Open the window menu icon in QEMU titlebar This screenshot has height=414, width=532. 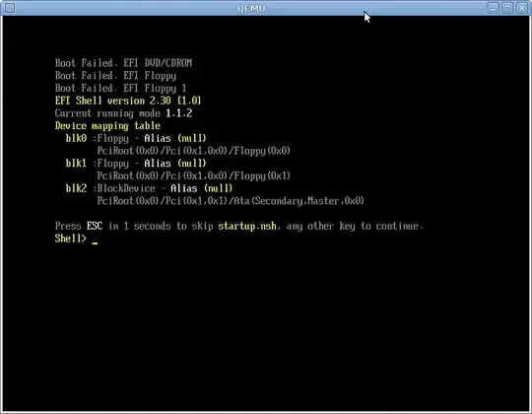(10, 8)
